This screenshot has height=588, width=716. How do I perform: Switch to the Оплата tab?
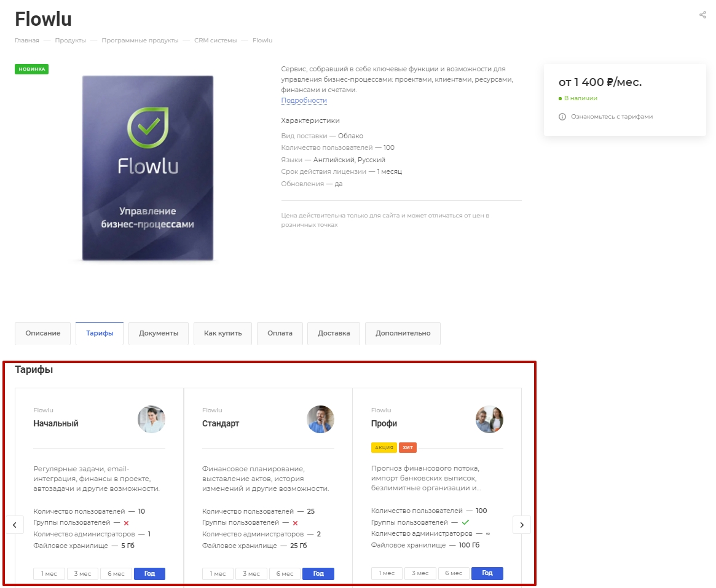pos(280,333)
